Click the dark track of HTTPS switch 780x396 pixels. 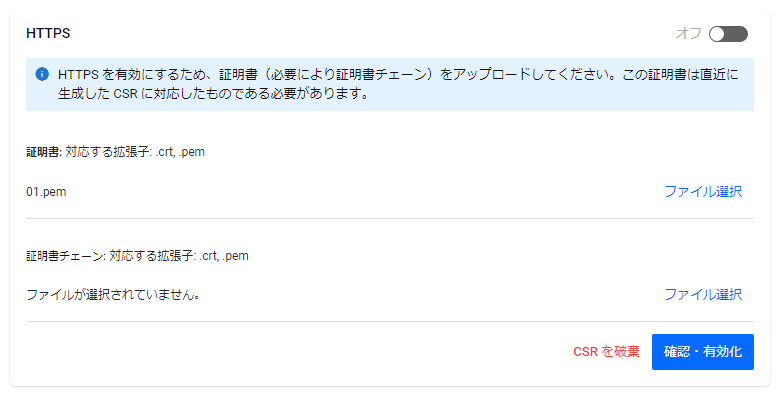737,34
